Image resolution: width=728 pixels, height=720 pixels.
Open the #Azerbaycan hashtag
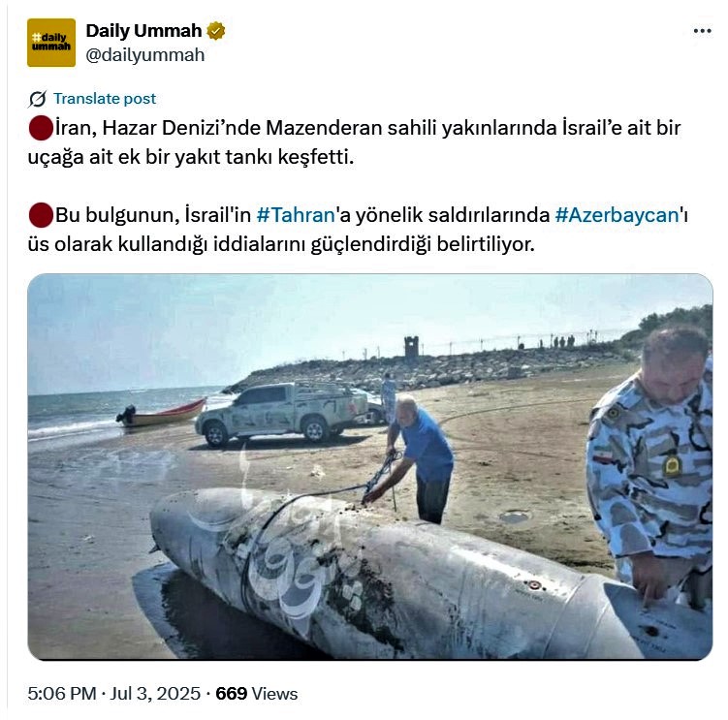pos(617,215)
